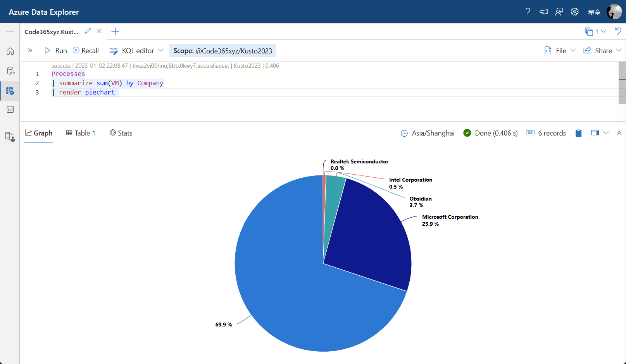Screen dimensions: 626x364
Task: Click the Scope @Code365xyz/Kusto2023 label
Action: [223, 51]
